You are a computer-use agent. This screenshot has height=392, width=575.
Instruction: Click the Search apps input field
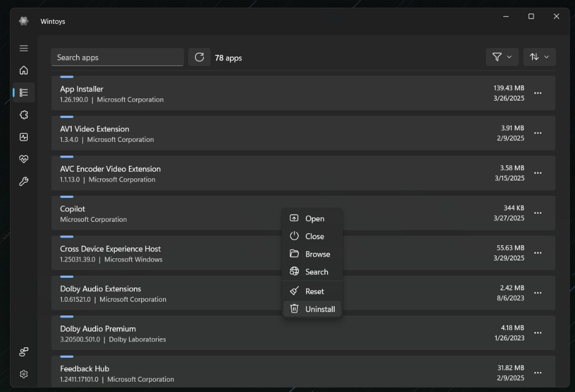(x=117, y=57)
